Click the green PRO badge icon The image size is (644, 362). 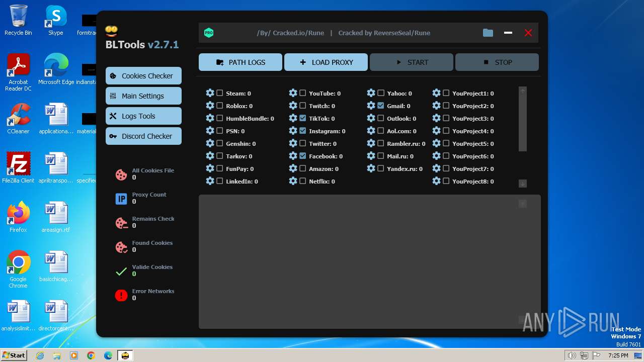pyautogui.click(x=209, y=33)
